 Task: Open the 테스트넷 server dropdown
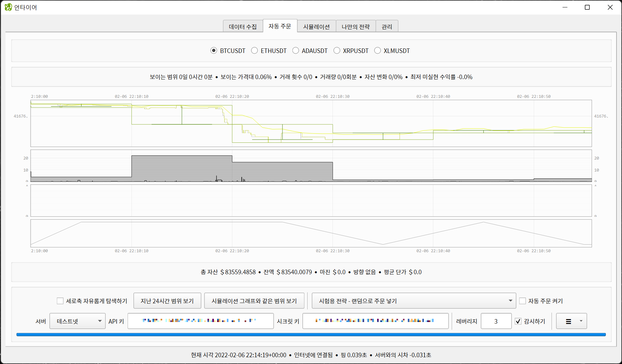coord(78,321)
